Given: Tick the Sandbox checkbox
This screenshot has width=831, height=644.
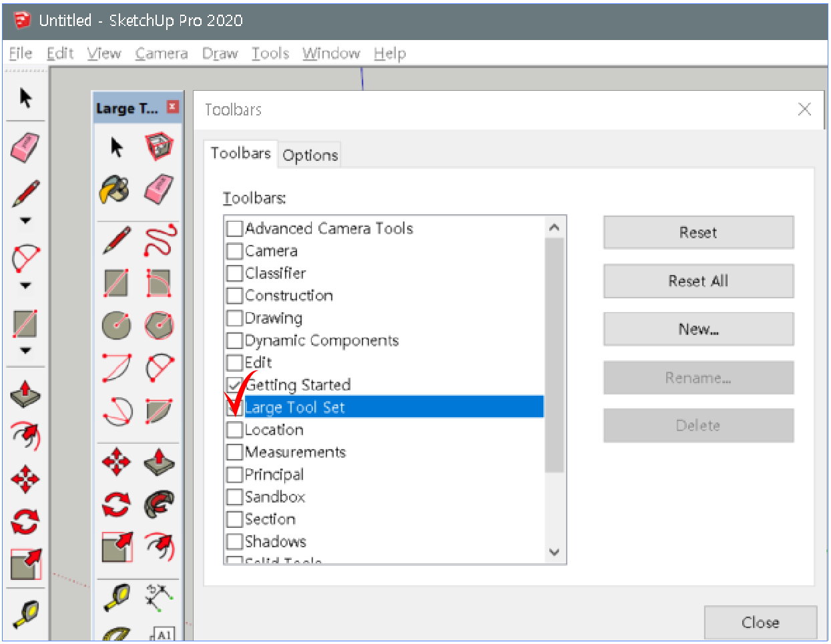Looking at the screenshot, I should (x=234, y=497).
